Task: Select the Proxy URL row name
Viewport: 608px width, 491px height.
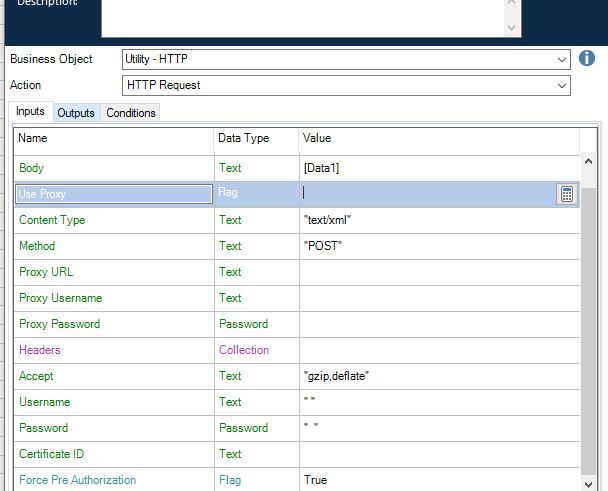Action: pyautogui.click(x=46, y=272)
